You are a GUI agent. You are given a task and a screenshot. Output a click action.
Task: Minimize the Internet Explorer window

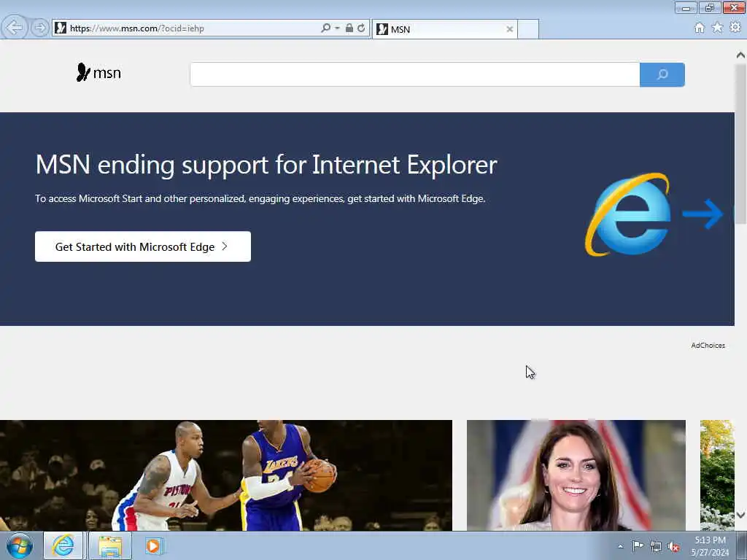point(686,7)
